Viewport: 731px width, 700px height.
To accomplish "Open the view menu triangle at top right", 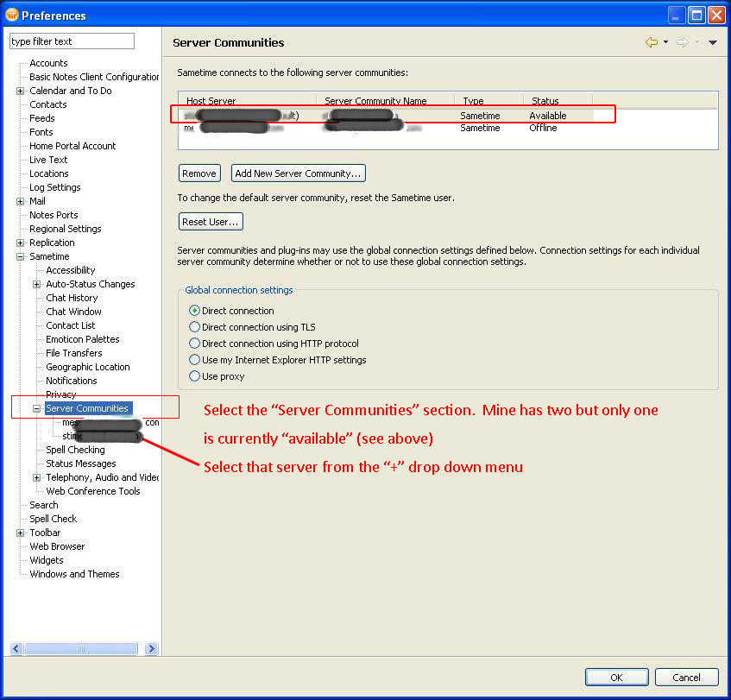I will 712,42.
